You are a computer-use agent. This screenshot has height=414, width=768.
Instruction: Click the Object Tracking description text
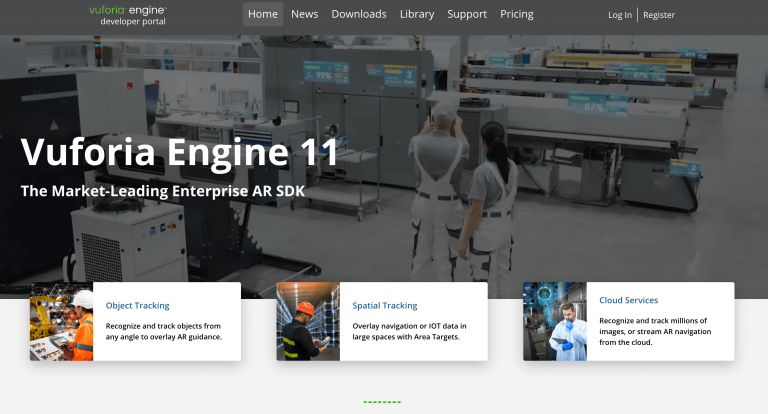pos(163,331)
